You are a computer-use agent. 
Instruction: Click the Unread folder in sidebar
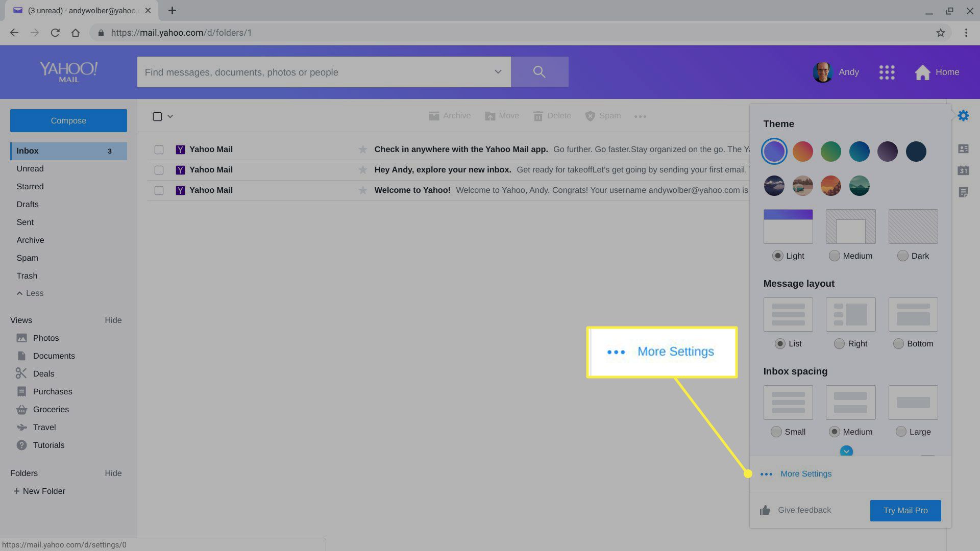coord(30,168)
